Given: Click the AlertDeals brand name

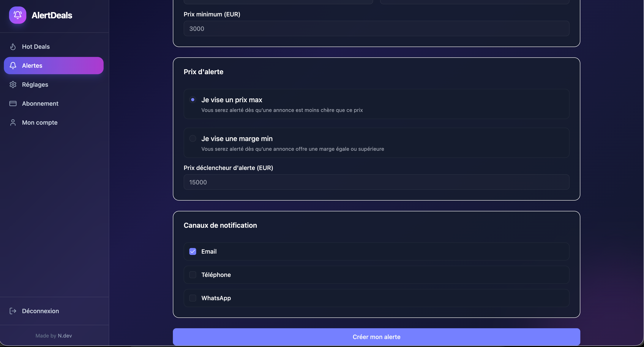Looking at the screenshot, I should (x=52, y=15).
